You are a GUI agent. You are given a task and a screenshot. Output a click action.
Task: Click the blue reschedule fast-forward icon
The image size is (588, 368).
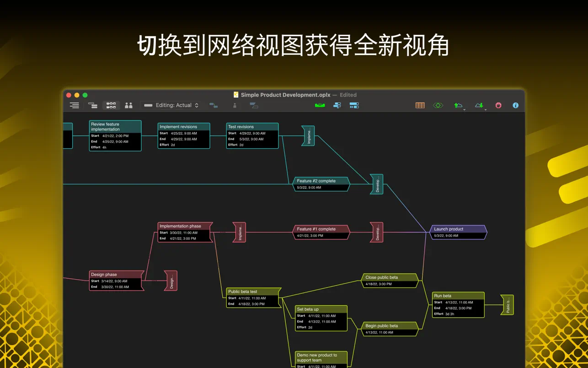(354, 105)
